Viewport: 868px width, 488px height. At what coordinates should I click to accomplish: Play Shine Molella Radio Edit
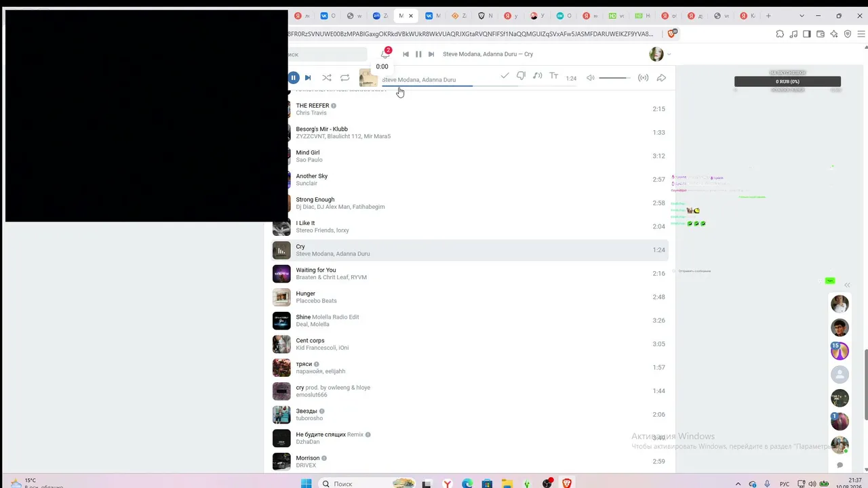(x=469, y=321)
